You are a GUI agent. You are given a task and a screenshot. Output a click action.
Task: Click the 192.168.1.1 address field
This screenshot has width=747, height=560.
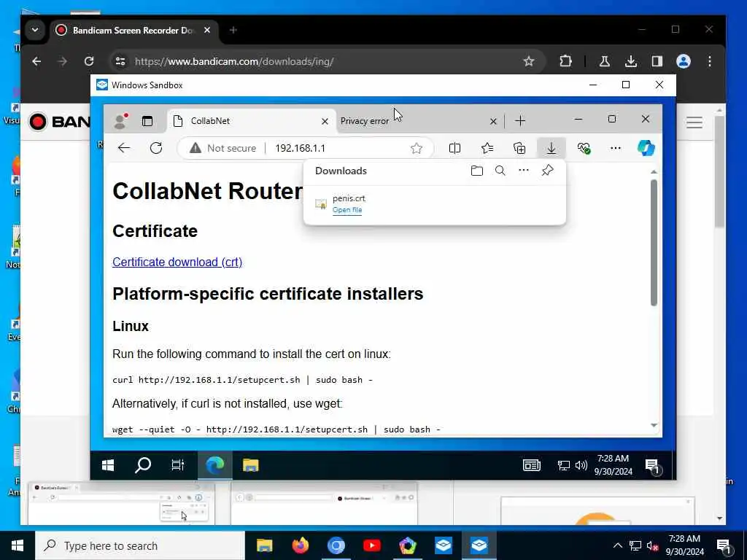[x=301, y=148]
